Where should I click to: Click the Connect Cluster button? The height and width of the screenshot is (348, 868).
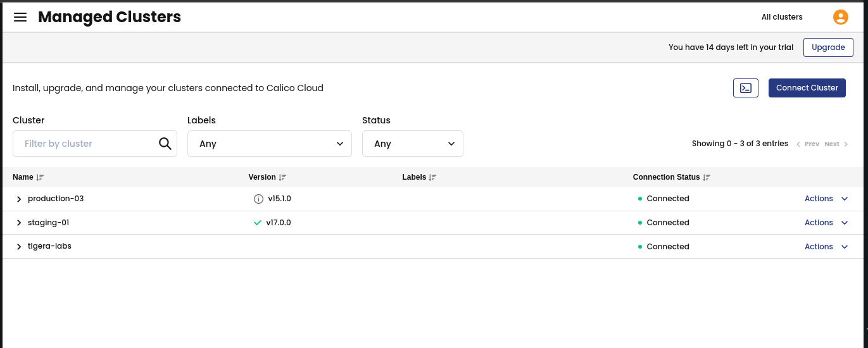807,88
